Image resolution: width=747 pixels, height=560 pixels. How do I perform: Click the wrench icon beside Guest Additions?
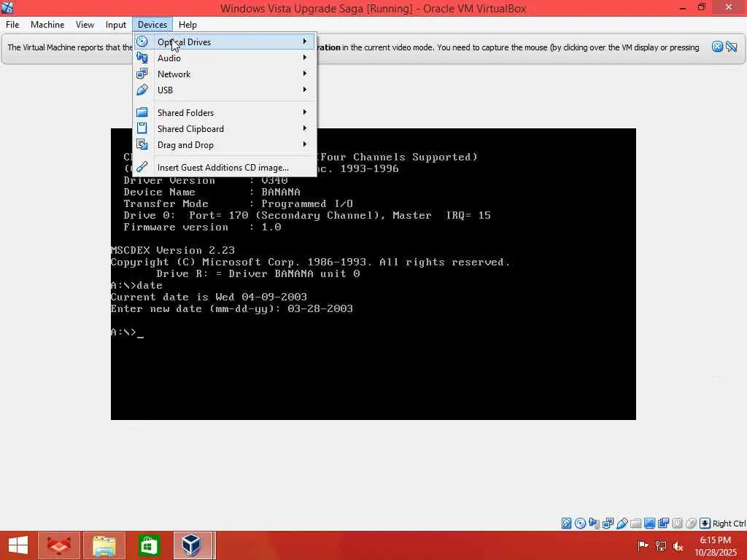click(142, 167)
